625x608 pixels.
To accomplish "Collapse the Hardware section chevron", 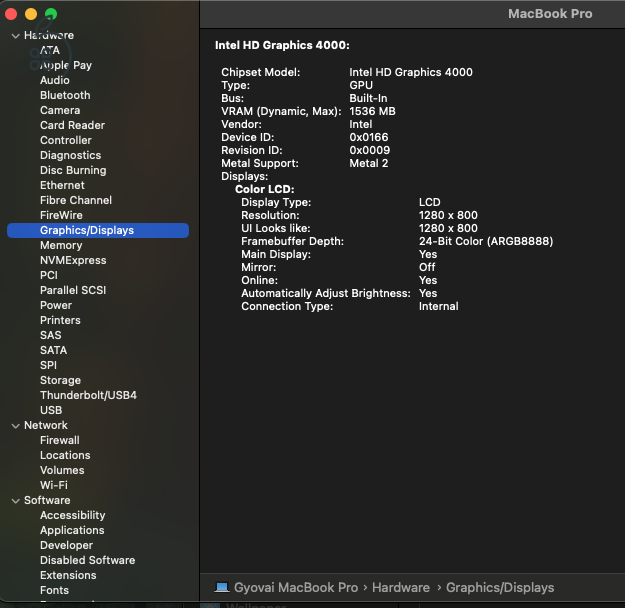I will click(16, 36).
